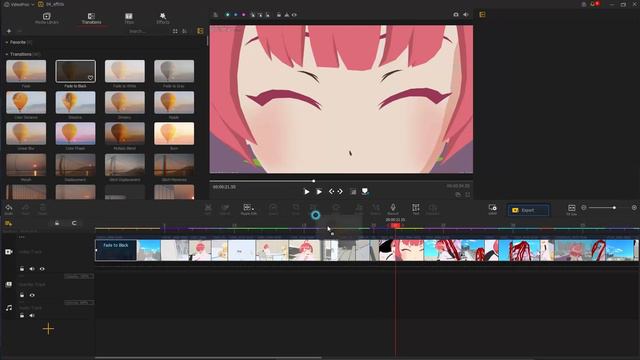Add a new track with the plus
The width and height of the screenshot is (640, 360).
tap(48, 329)
